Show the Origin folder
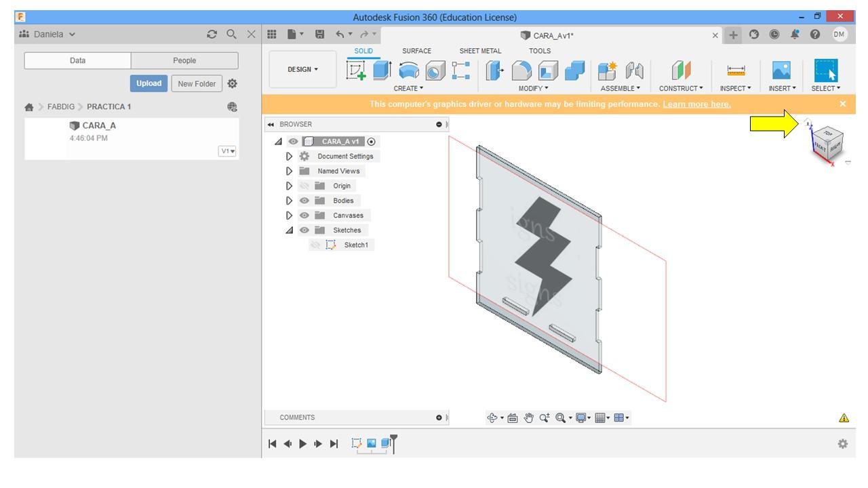 pos(304,186)
